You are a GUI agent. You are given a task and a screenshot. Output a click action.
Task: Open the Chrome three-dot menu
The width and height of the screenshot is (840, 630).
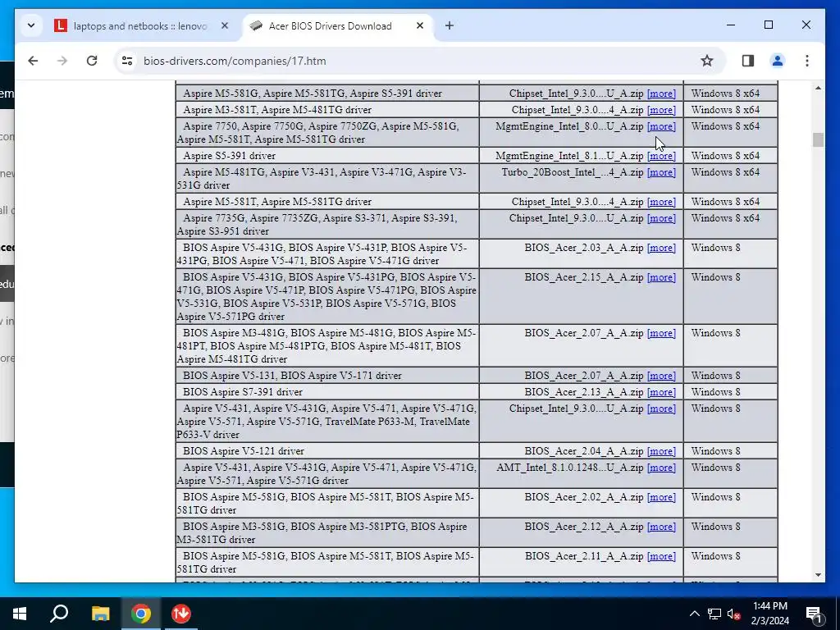[807, 61]
